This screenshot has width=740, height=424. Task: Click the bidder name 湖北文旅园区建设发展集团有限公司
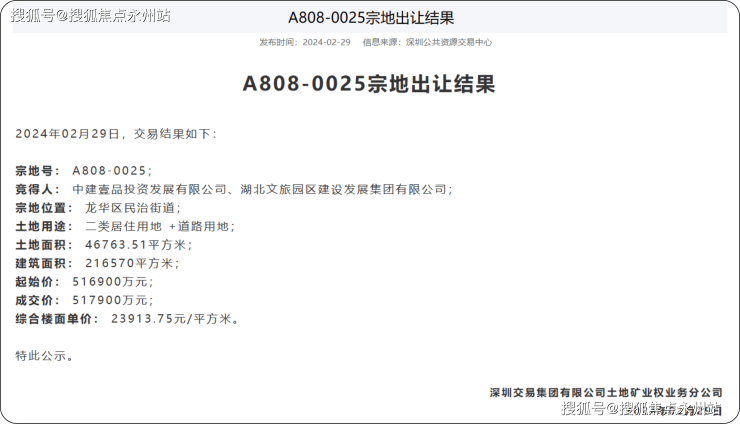point(343,189)
